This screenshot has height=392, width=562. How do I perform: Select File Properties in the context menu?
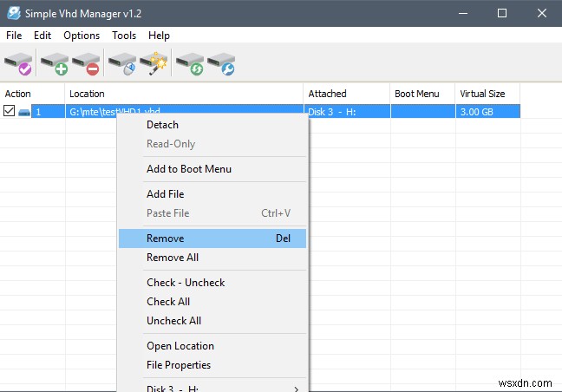(x=212, y=365)
